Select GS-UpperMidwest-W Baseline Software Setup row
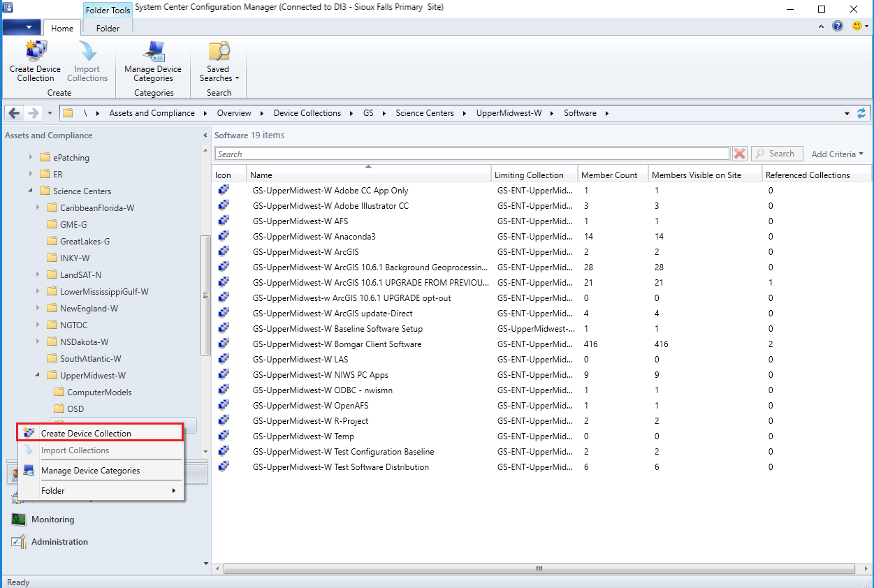This screenshot has height=588, width=874. pyautogui.click(x=542, y=328)
